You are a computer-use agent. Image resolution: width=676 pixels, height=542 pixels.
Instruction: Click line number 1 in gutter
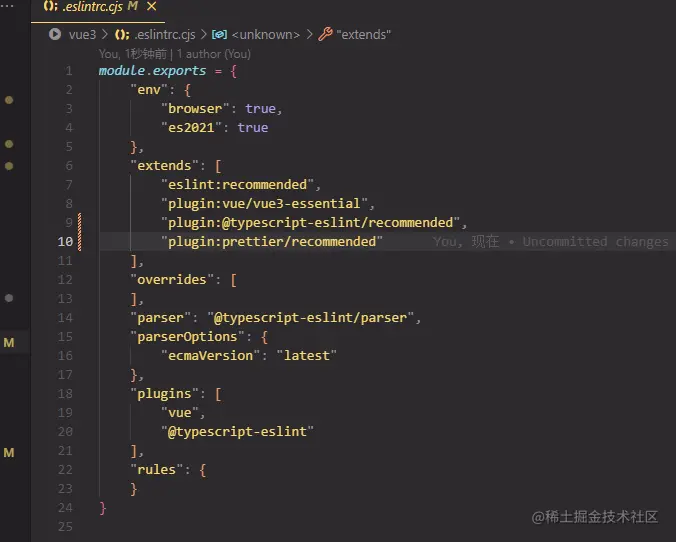(x=69, y=71)
